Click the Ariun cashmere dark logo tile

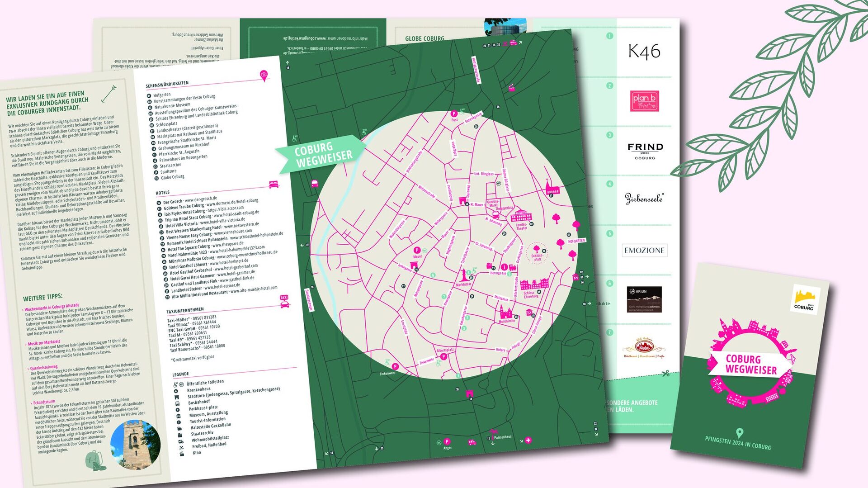point(644,299)
